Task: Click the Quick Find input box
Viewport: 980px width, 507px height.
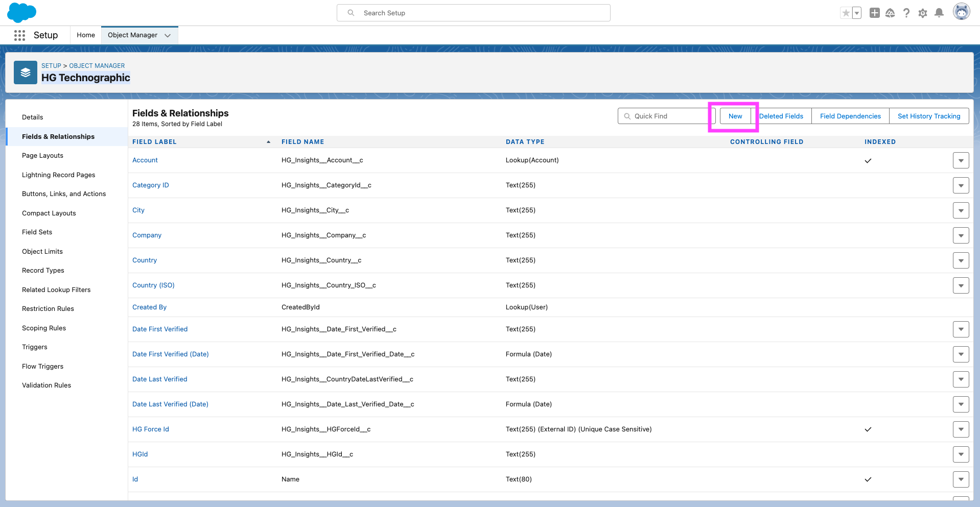Action: tap(666, 116)
